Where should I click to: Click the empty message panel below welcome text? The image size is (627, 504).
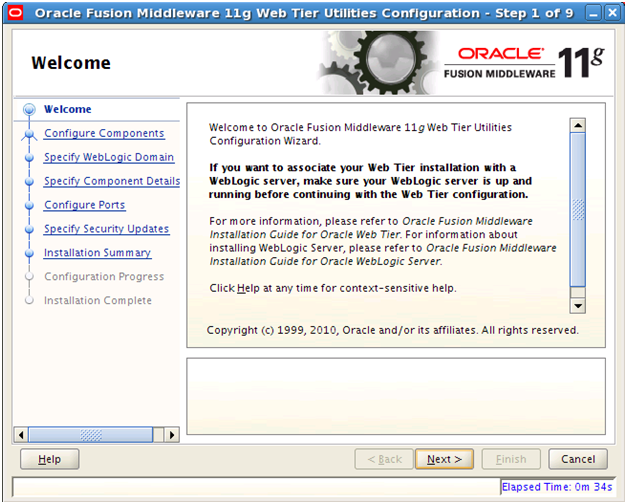396,396
